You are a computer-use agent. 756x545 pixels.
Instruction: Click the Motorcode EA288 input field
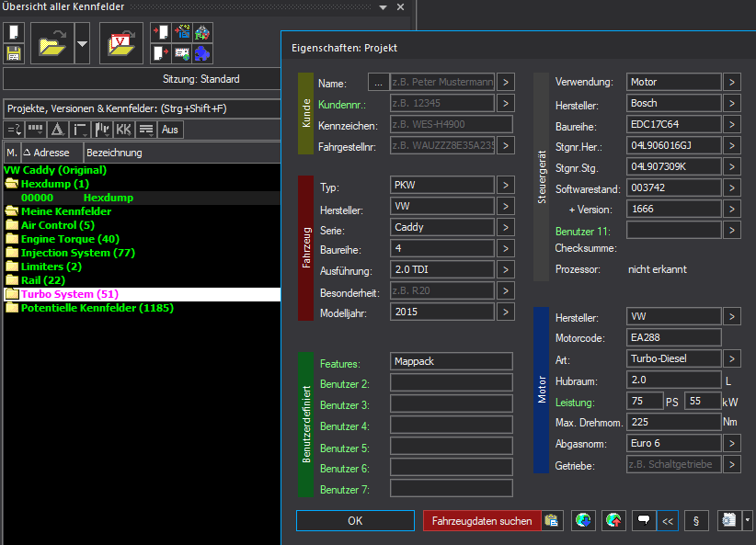tap(672, 337)
